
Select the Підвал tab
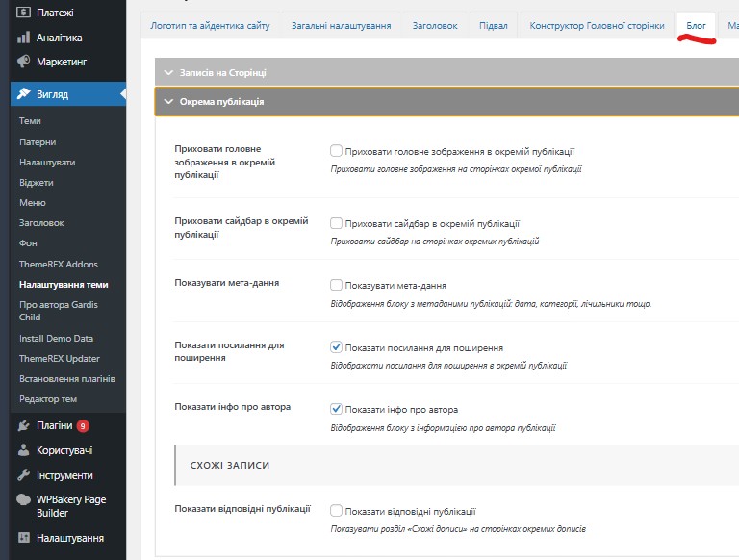click(x=494, y=25)
